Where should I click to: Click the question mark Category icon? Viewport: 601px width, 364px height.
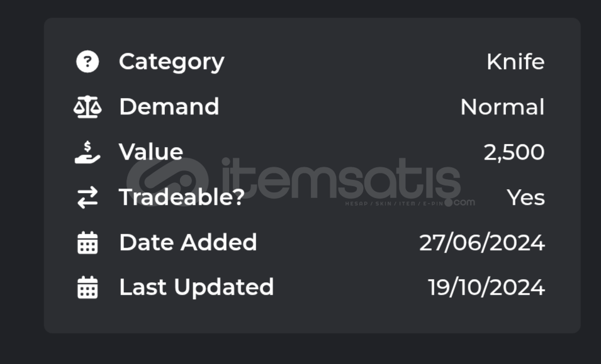pos(87,61)
